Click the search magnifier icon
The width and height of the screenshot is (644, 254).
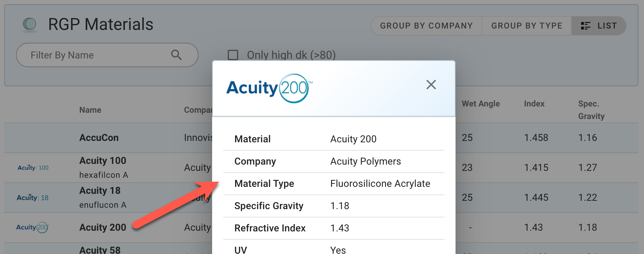click(176, 55)
